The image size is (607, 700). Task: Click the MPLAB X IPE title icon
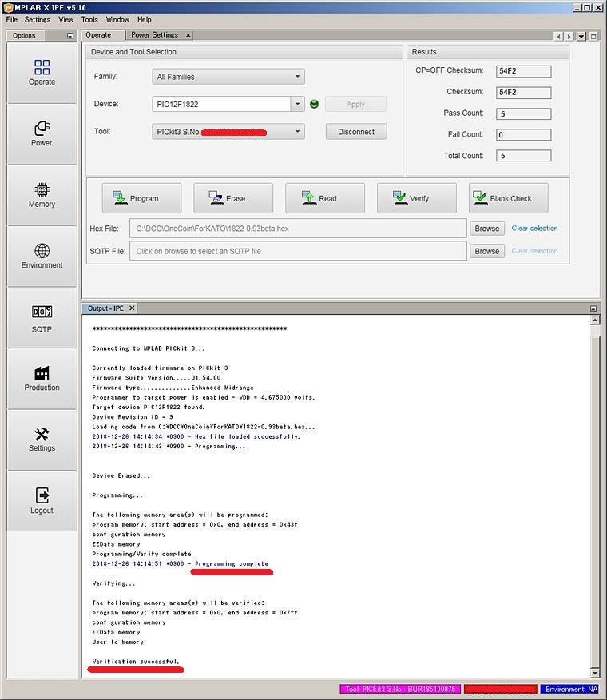[8, 7]
